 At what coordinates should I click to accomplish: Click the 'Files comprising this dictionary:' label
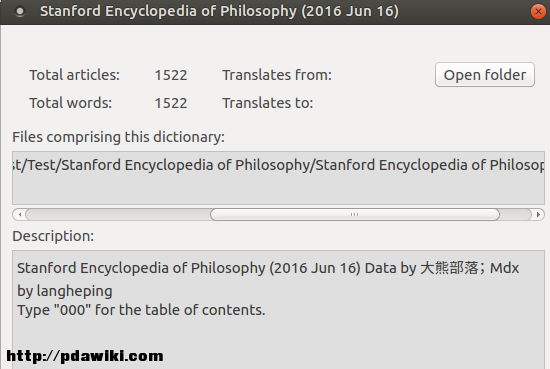click(x=119, y=137)
